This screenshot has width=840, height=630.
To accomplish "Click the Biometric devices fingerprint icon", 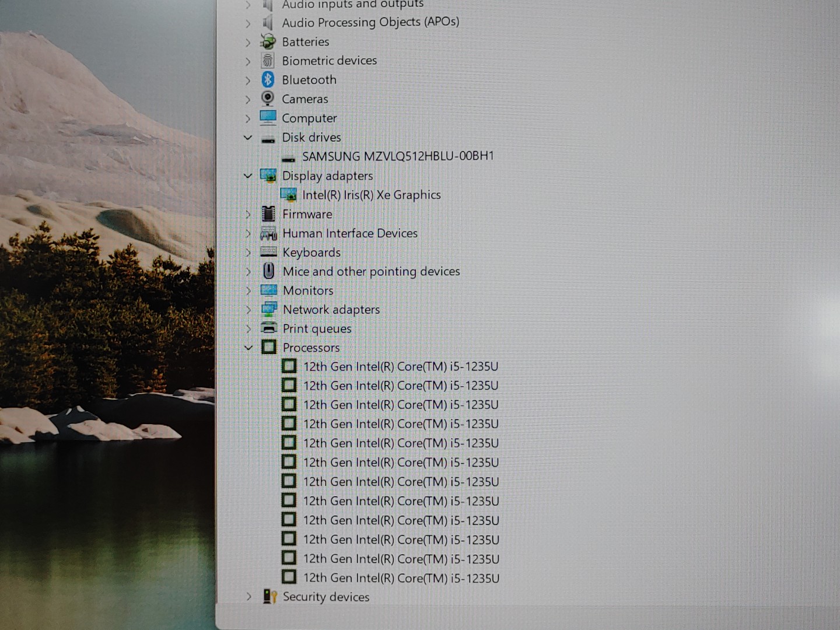I will (268, 60).
